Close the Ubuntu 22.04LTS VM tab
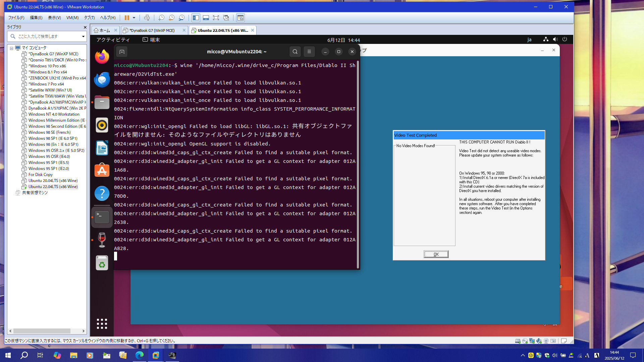644x362 pixels. (x=253, y=30)
